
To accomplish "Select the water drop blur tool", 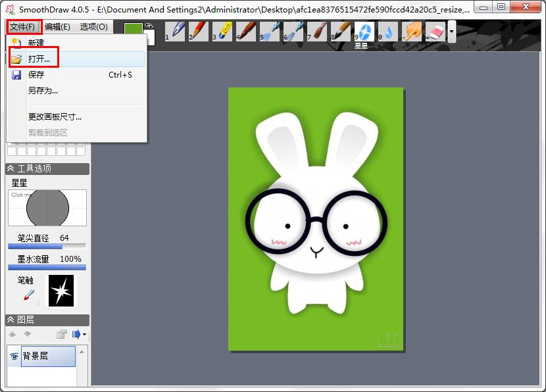I will (x=388, y=30).
